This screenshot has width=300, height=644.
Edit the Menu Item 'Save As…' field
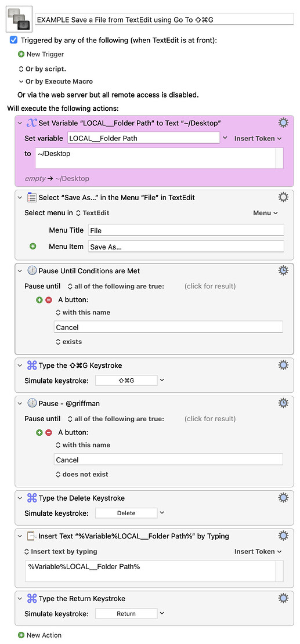(x=186, y=247)
